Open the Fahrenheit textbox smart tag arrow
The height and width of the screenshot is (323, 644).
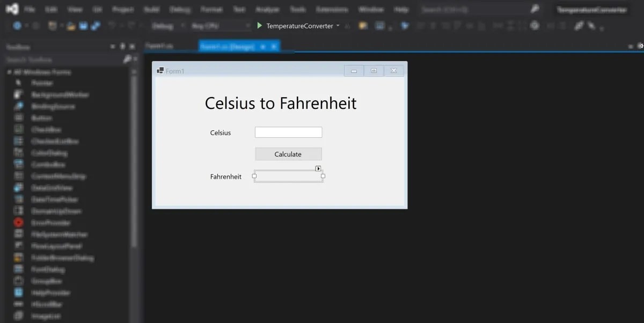tap(318, 168)
